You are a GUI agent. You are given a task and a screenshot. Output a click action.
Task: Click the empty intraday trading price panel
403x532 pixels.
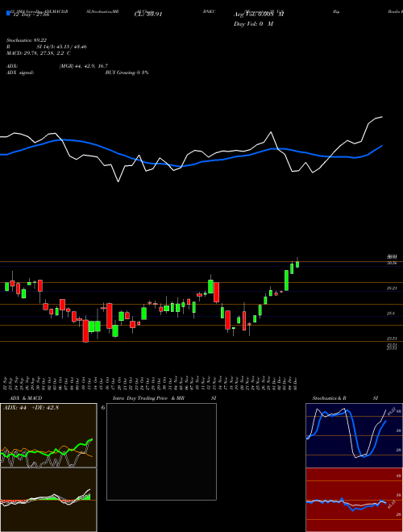161,451
